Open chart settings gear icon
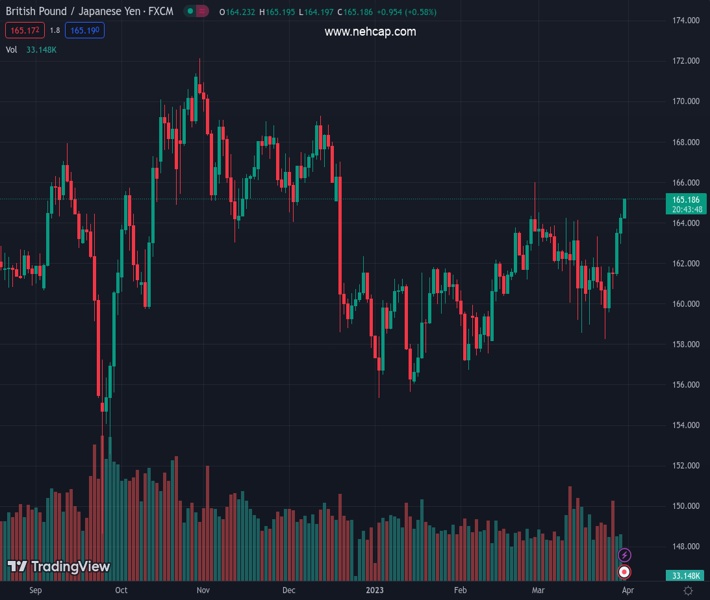 pyautogui.click(x=687, y=591)
